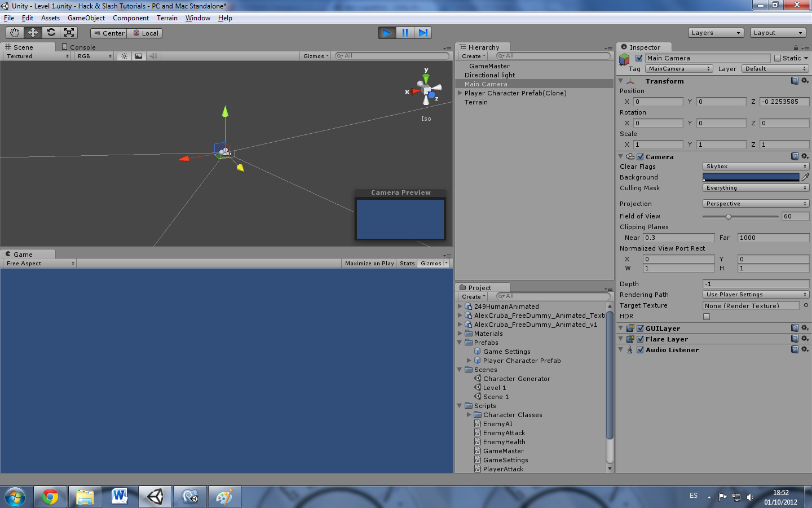This screenshot has width=812, height=508.
Task: Toggle scene lighting sun icon
Action: coord(125,56)
